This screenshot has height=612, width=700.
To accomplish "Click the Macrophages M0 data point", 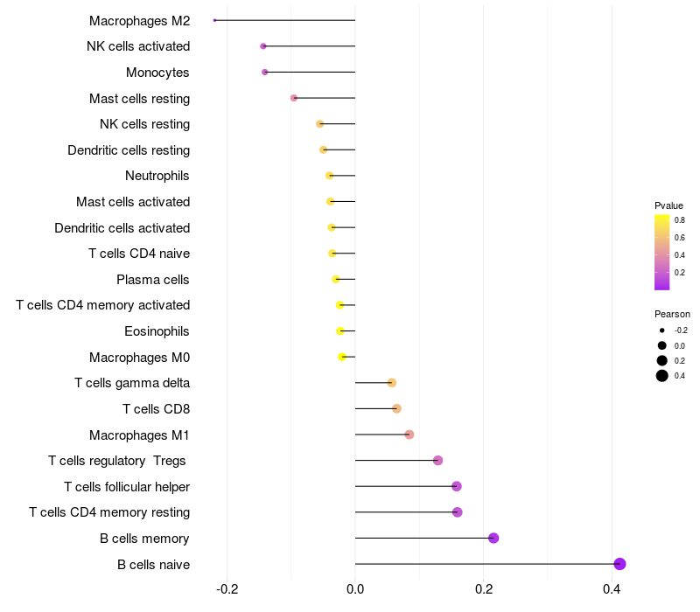I will [x=342, y=357].
